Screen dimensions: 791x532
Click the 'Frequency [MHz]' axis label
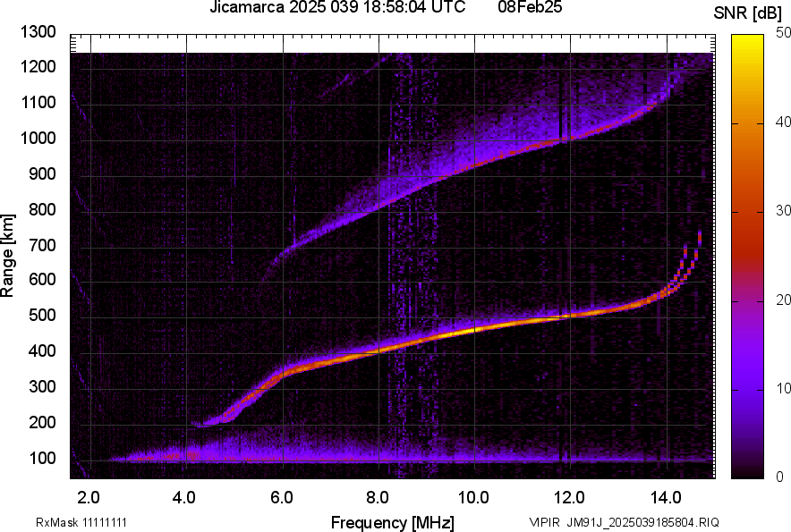[393, 522]
